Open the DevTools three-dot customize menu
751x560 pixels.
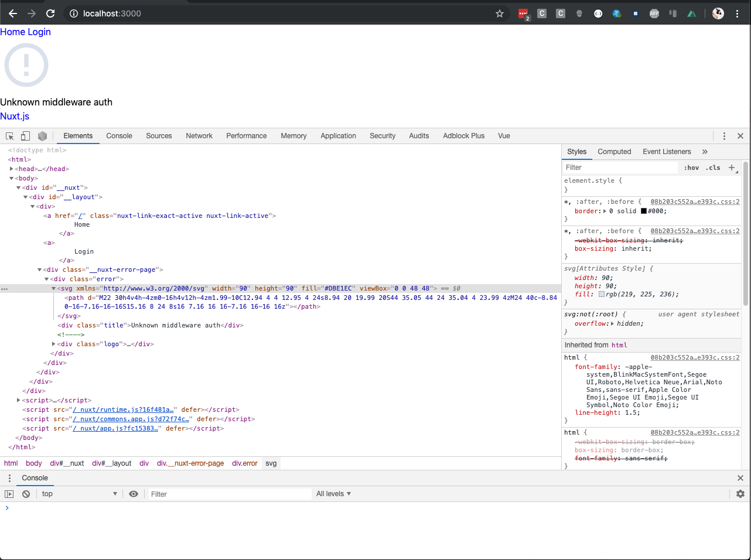(724, 135)
